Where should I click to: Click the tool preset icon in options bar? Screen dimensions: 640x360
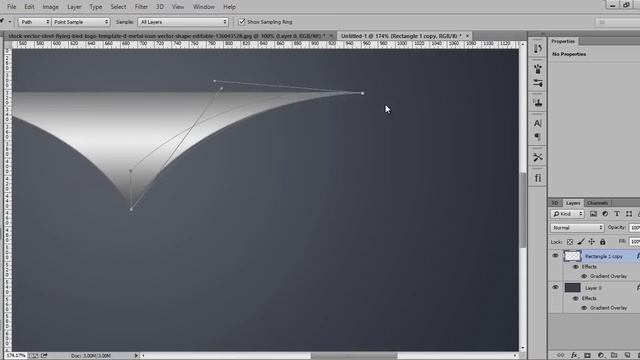click(x=3, y=22)
